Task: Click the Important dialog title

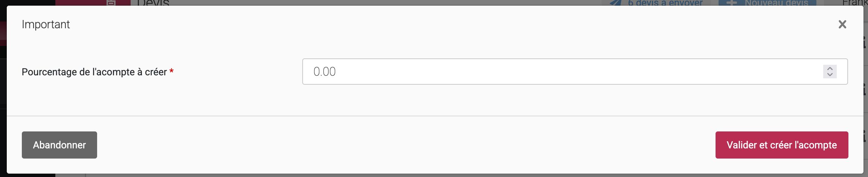Action: 46,24
